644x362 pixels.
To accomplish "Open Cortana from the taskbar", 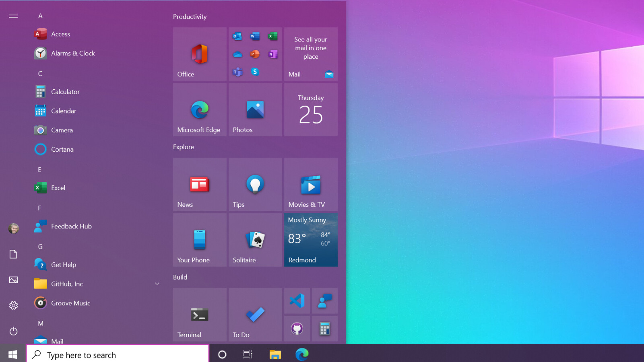I will [222, 354].
